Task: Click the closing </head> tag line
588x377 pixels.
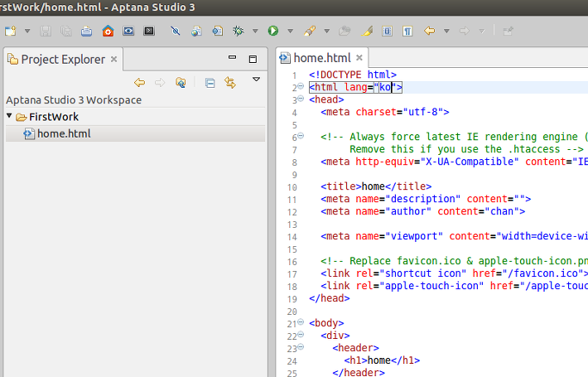Action: [330, 298]
